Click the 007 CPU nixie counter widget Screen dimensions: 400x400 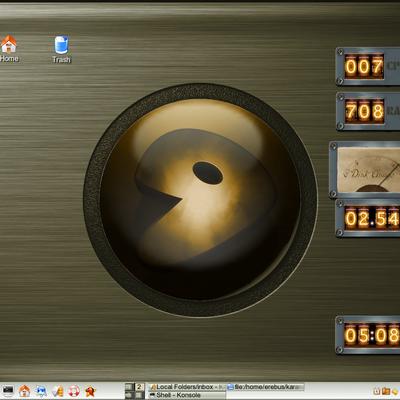tap(368, 66)
